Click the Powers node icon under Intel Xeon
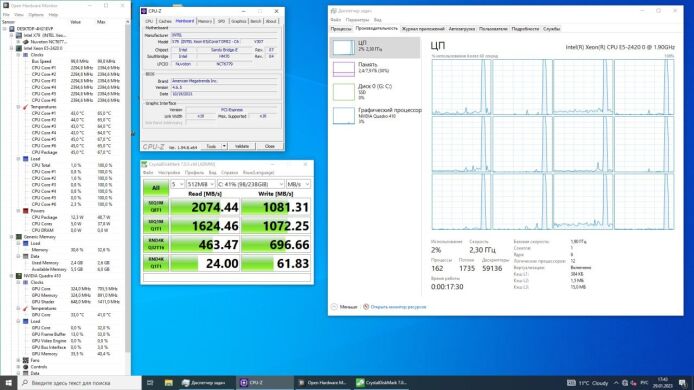 [x=26, y=211]
